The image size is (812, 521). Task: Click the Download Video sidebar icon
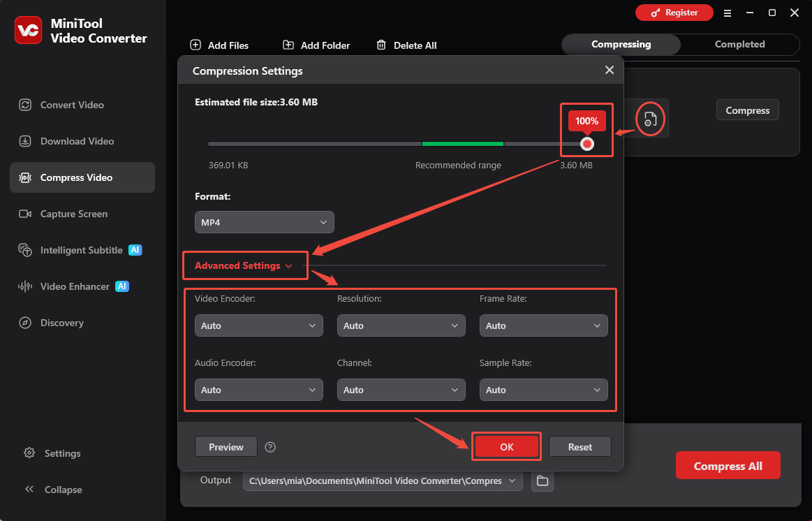[x=25, y=141]
